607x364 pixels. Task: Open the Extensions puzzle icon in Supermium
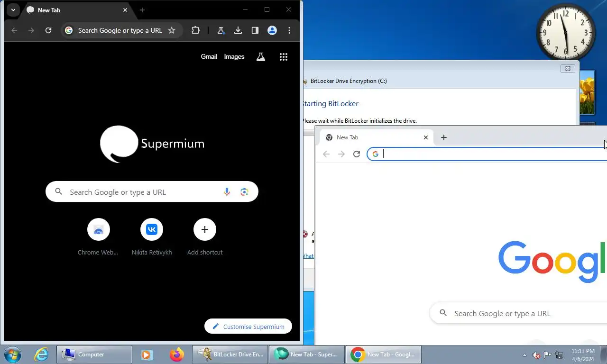pos(195,30)
